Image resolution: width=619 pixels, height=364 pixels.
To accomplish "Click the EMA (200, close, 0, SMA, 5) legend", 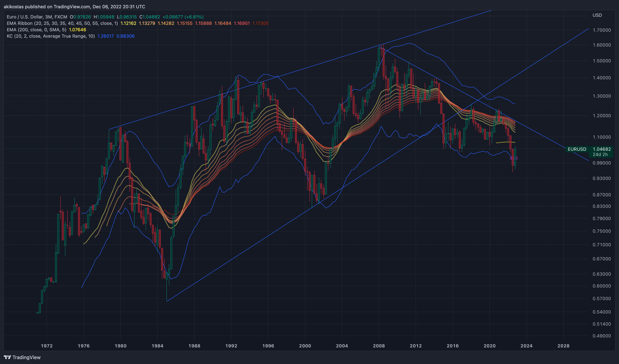I will point(36,30).
